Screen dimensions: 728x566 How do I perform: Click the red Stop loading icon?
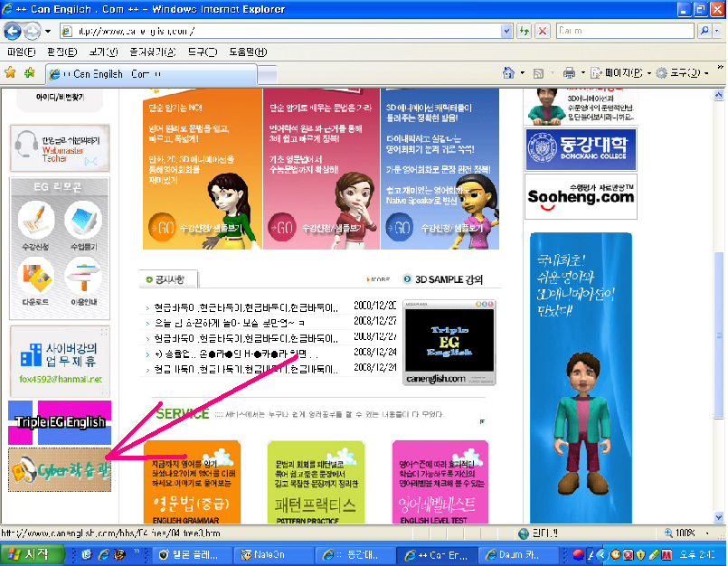click(542, 31)
